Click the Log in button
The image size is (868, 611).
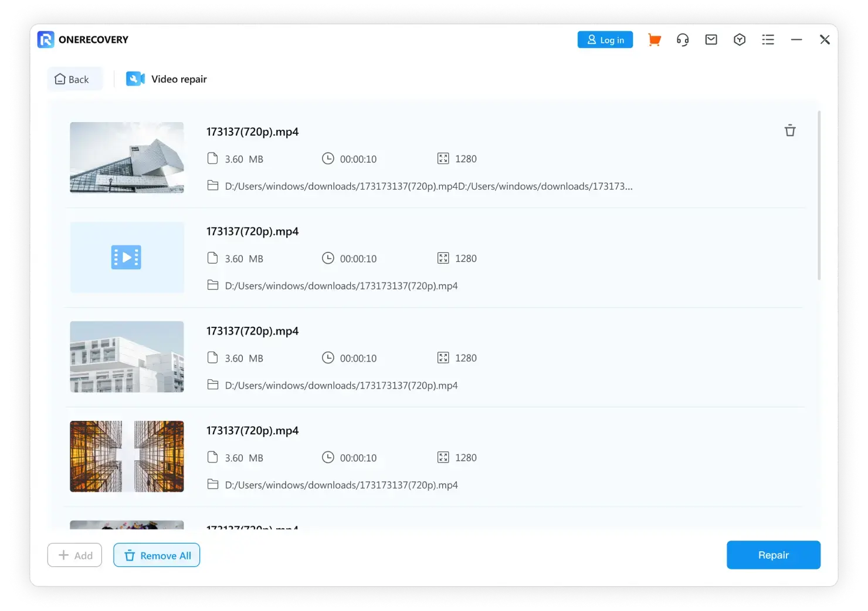(x=605, y=40)
